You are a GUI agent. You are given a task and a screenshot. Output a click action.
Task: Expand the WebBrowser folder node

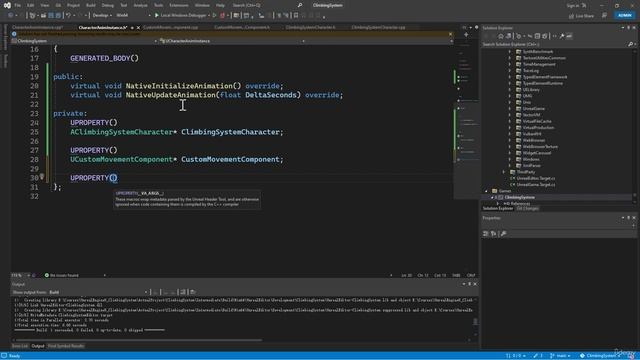pyautogui.click(x=509, y=140)
